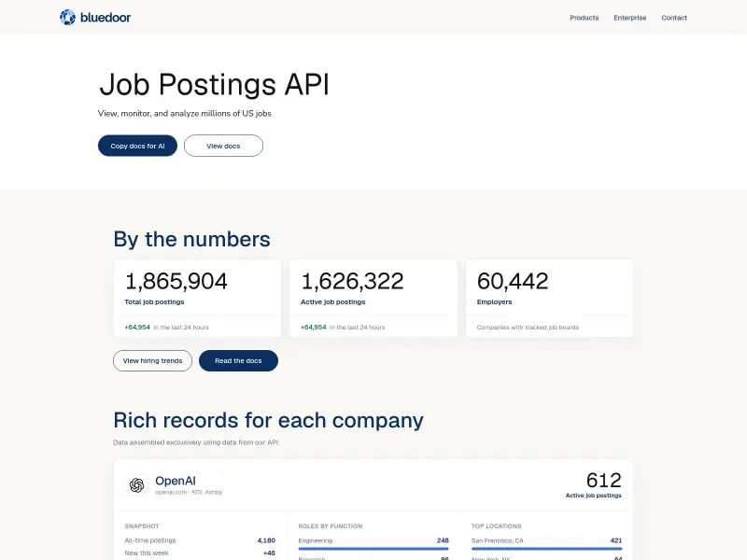
Task: Click the tagline about millions of US jobs
Action: 185,113
